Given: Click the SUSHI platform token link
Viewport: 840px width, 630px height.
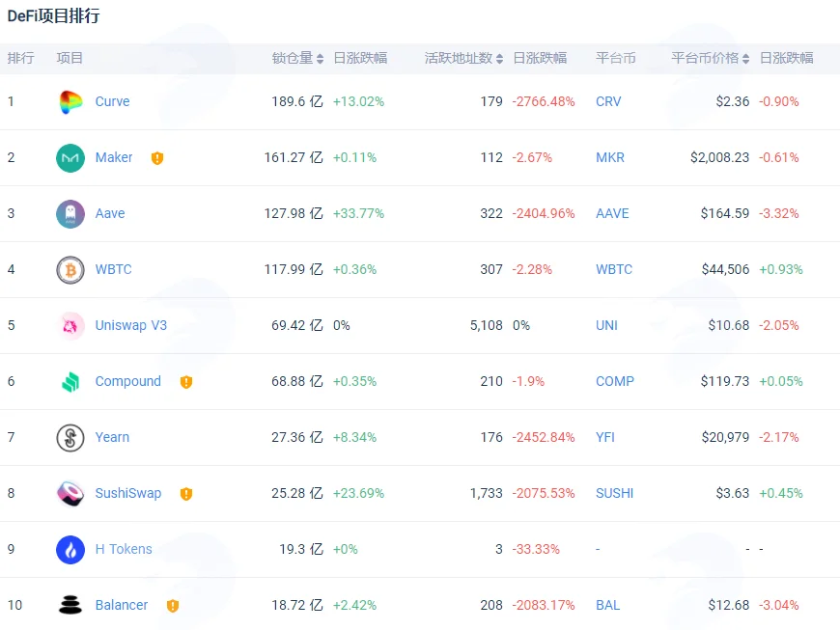Looking at the screenshot, I should click(614, 493).
